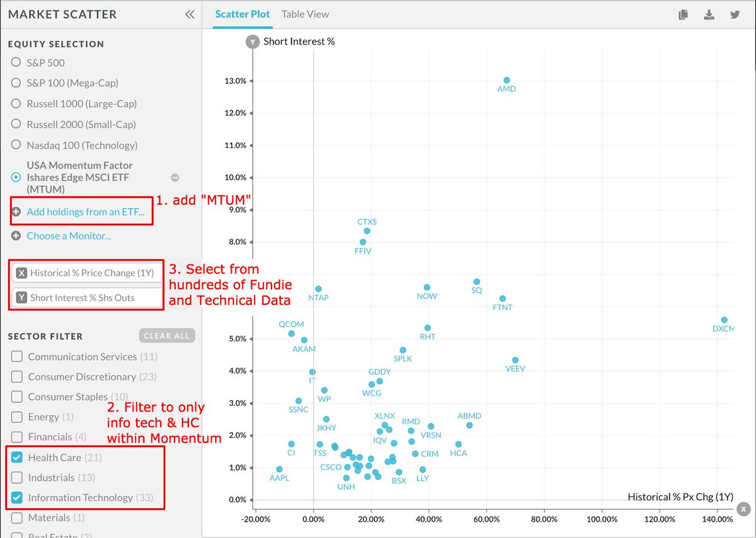Click the Y axis badge above chart
This screenshot has width=756, height=538.
click(252, 42)
